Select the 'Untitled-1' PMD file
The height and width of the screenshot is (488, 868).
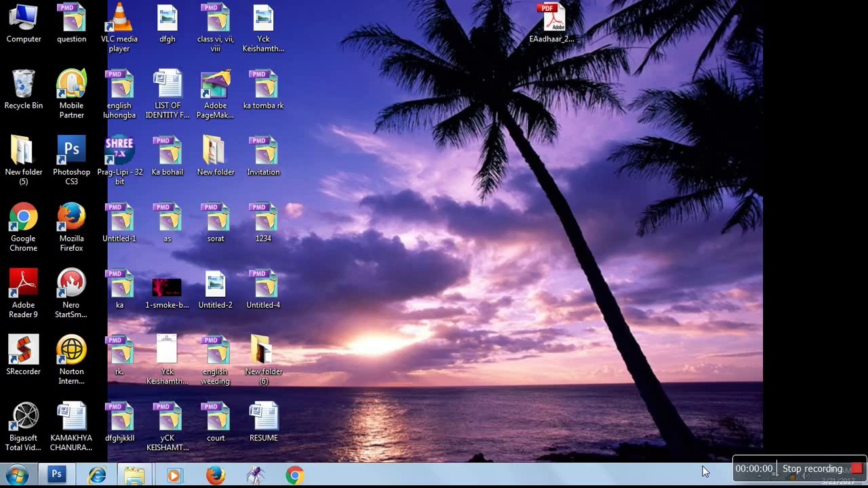coord(119,223)
